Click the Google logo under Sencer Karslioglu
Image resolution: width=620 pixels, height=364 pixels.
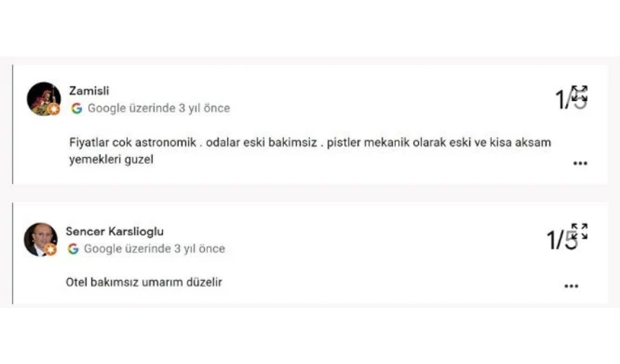coord(73,249)
